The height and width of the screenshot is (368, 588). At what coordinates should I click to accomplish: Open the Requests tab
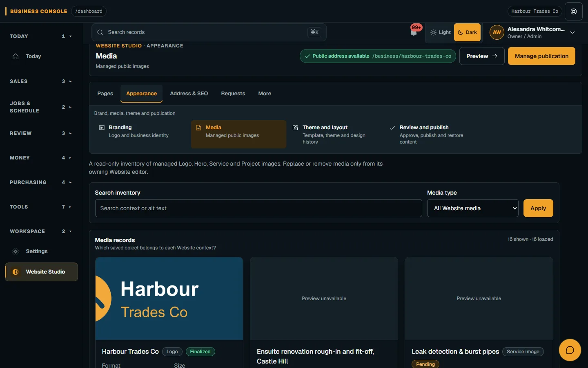(x=233, y=94)
